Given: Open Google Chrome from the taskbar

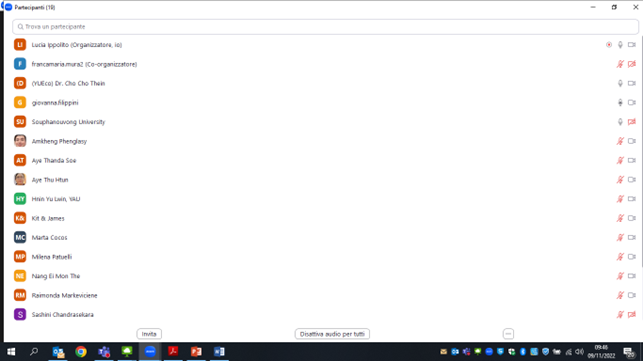Looking at the screenshot, I should [x=81, y=352].
